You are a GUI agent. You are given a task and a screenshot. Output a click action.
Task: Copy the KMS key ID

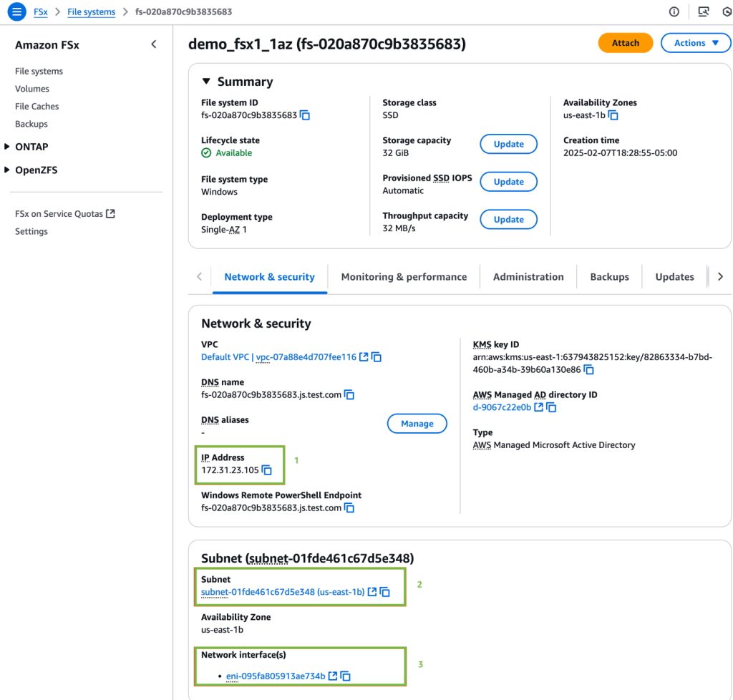click(x=589, y=369)
